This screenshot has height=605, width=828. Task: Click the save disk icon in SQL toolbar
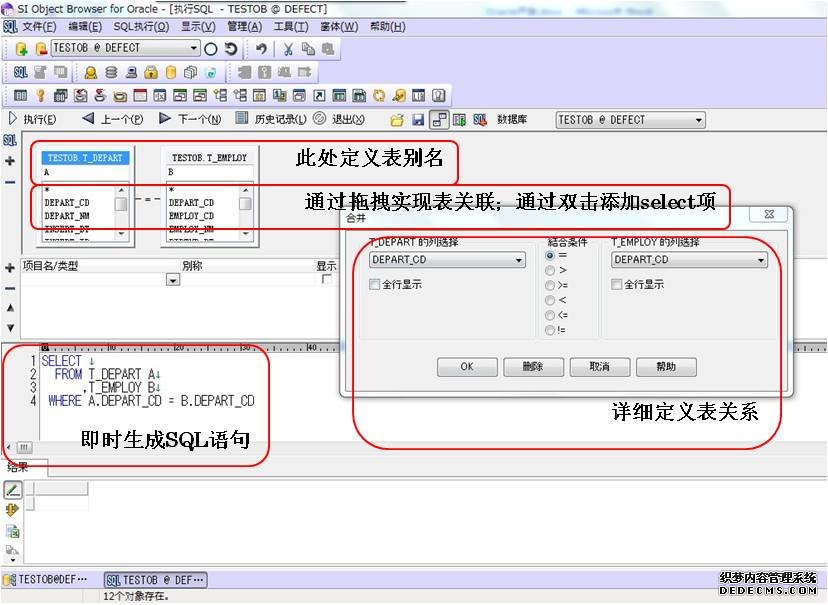[x=416, y=120]
